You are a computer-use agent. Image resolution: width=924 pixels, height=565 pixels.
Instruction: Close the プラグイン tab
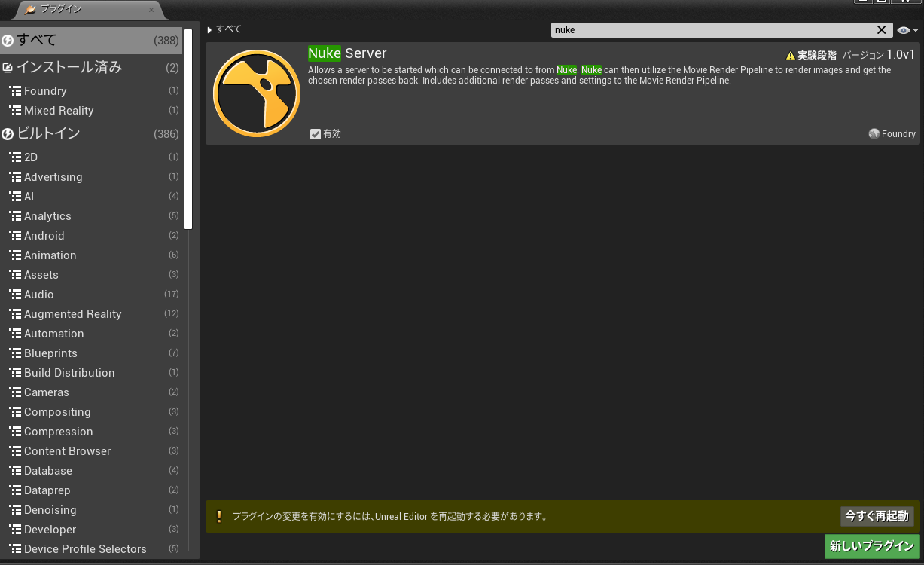coord(151,10)
